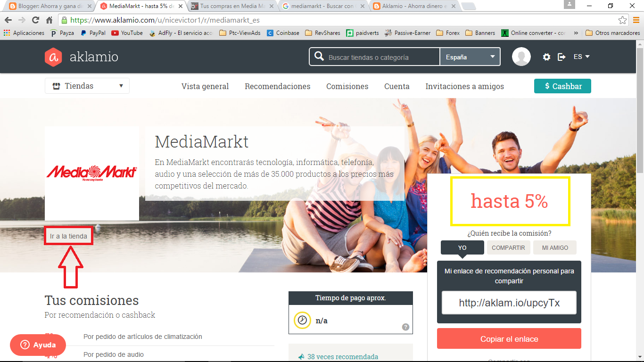Open the Payza bookmark
Viewport: 644px width, 362px height.
(x=62, y=33)
